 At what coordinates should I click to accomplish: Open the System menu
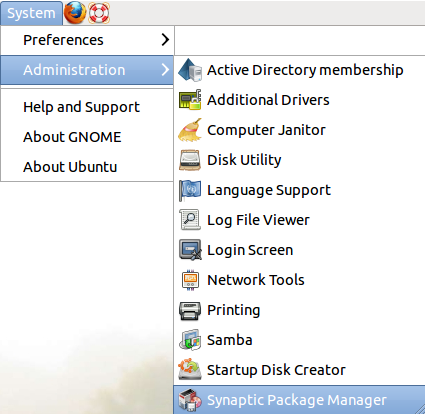(x=31, y=13)
